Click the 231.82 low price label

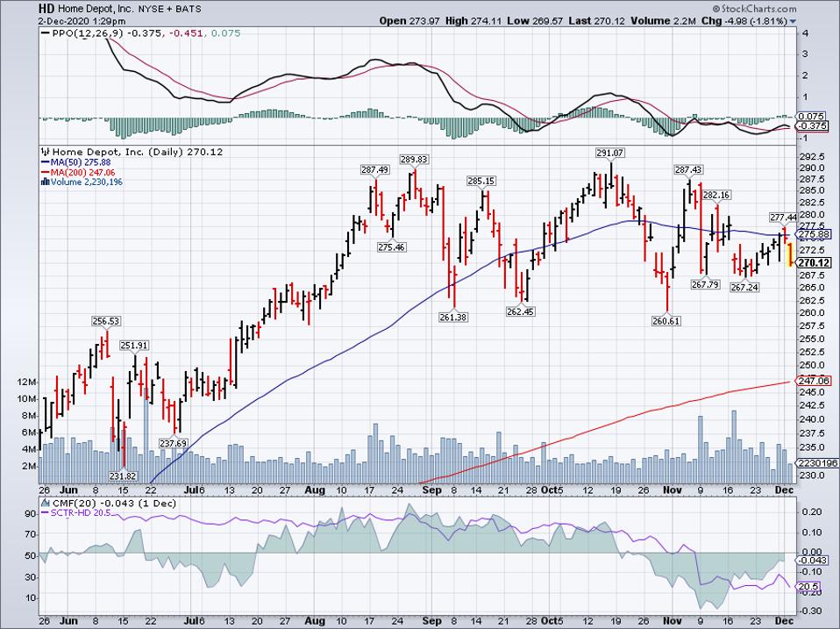(124, 475)
